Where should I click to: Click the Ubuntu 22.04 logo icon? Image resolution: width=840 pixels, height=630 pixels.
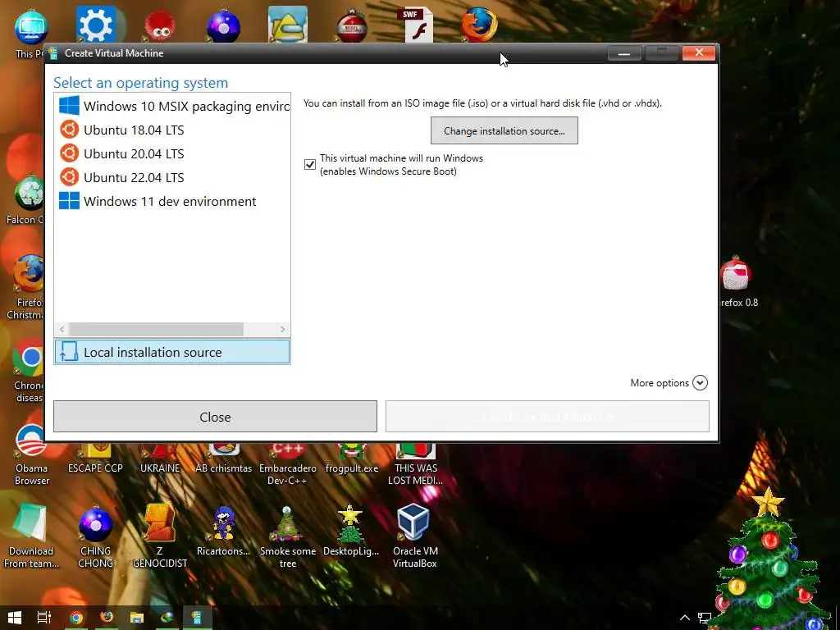point(69,177)
